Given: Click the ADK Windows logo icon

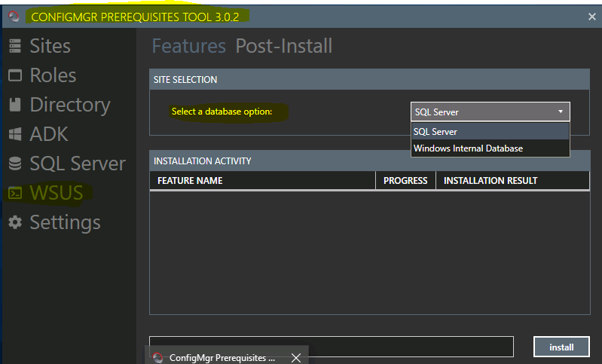Looking at the screenshot, I should (x=15, y=134).
